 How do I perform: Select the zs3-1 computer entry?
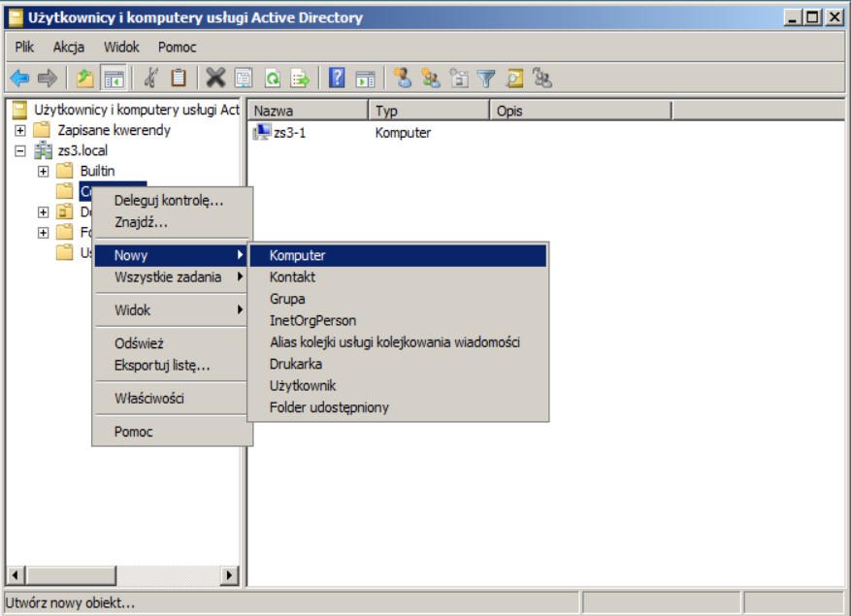[x=289, y=133]
